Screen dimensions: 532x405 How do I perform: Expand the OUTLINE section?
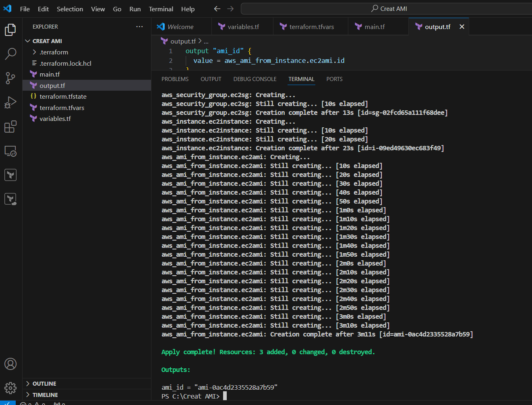pos(87,384)
